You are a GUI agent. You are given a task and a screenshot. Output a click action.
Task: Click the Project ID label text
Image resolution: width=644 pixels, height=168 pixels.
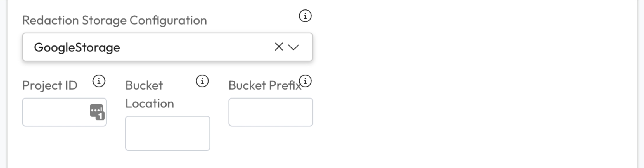tap(50, 85)
